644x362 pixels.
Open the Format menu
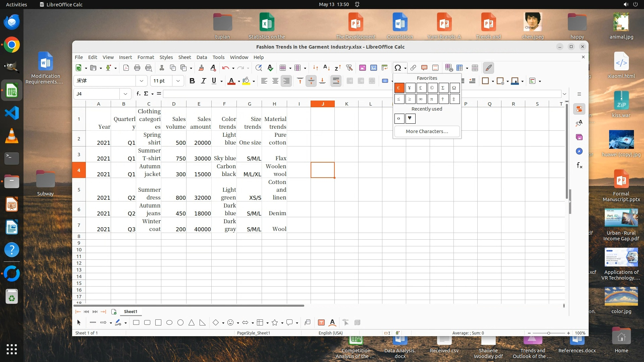146,57
